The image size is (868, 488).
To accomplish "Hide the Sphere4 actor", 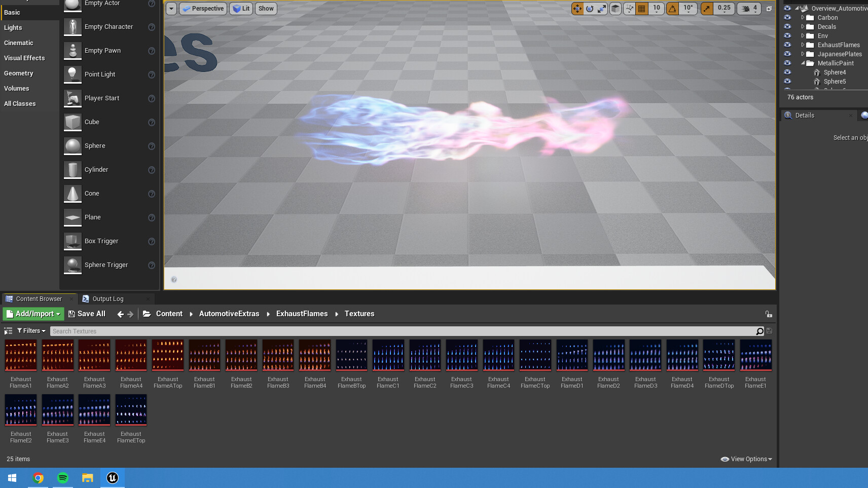I will pyautogui.click(x=787, y=72).
